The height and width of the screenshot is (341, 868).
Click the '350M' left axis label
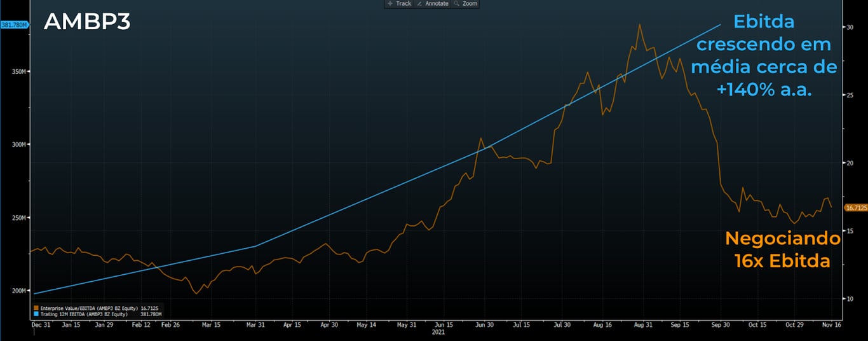[x=18, y=71]
